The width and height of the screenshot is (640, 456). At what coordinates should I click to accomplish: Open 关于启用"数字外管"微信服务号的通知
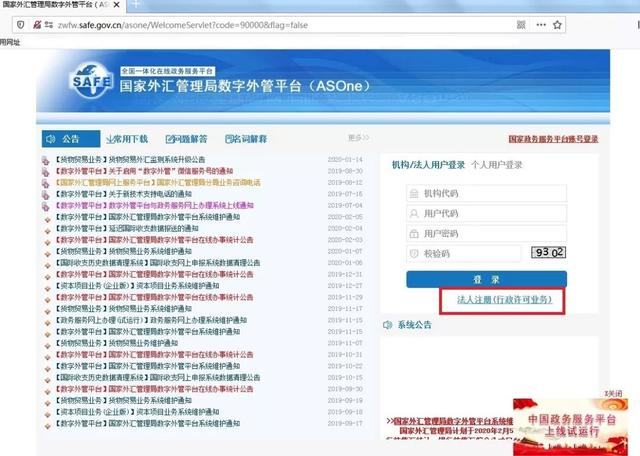click(144, 171)
